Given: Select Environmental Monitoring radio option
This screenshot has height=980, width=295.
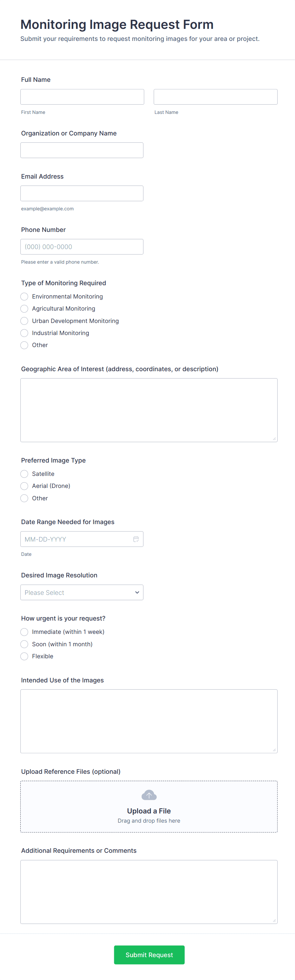Looking at the screenshot, I should pyautogui.click(x=24, y=296).
